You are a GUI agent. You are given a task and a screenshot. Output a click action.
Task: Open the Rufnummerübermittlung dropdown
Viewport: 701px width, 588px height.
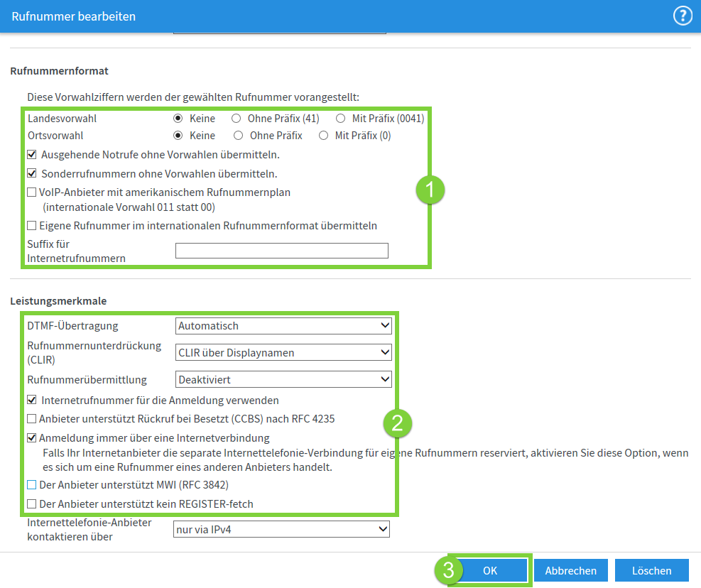tap(283, 380)
